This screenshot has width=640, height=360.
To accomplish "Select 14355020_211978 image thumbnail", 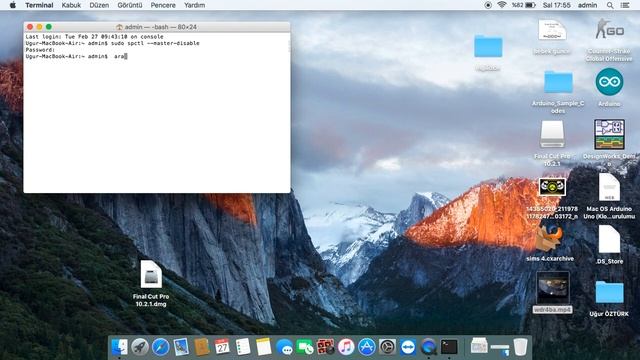I will click(552, 187).
